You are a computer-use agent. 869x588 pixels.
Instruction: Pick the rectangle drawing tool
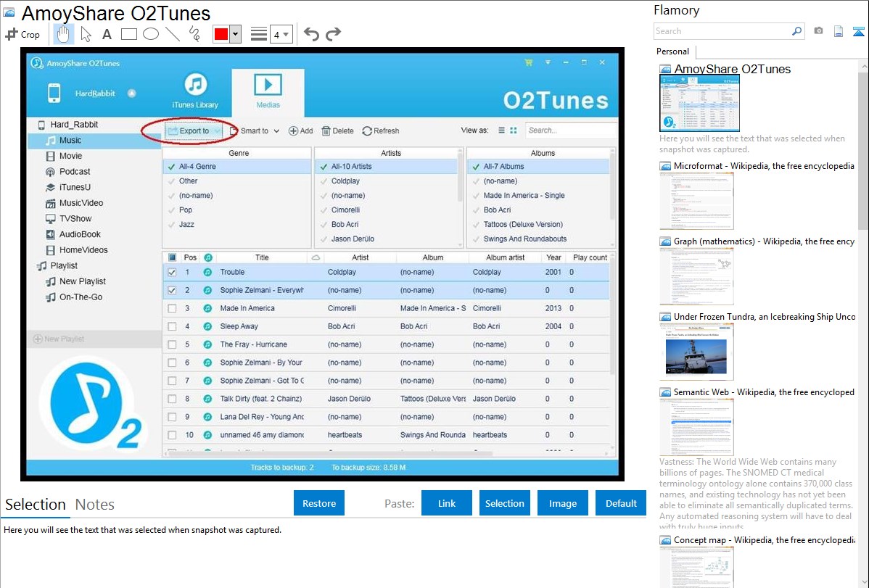click(x=128, y=34)
